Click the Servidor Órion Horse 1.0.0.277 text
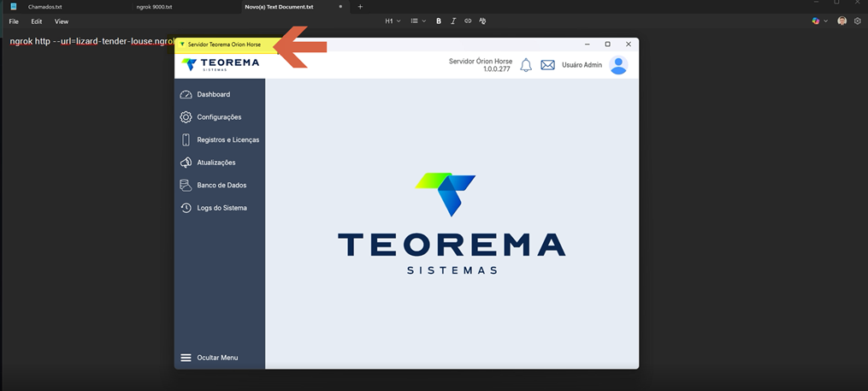 click(x=481, y=65)
